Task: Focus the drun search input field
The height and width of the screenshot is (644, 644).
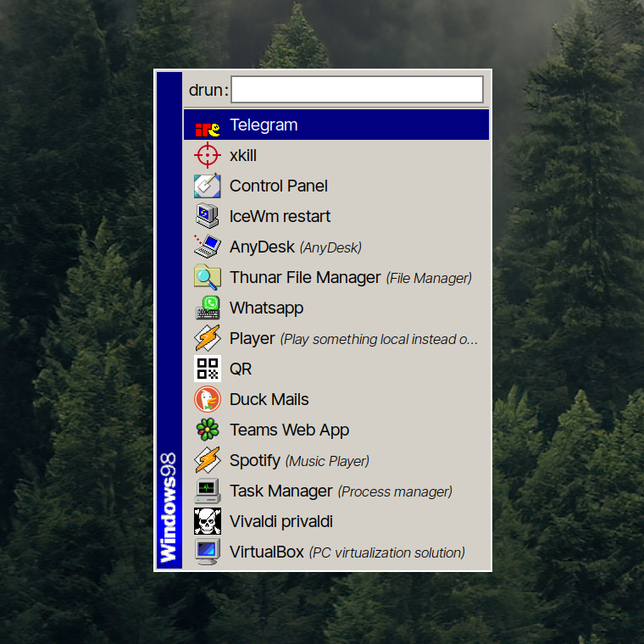Action: click(x=357, y=89)
